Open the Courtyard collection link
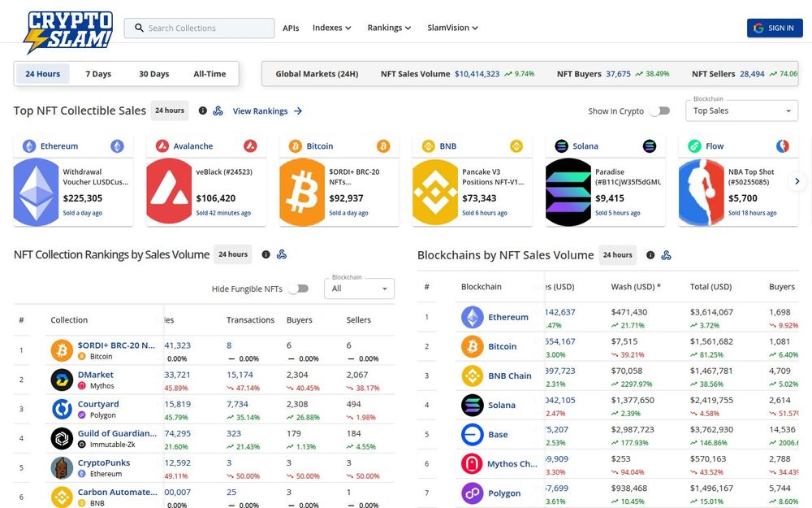Viewport: 812px width, 508px height. [98, 404]
